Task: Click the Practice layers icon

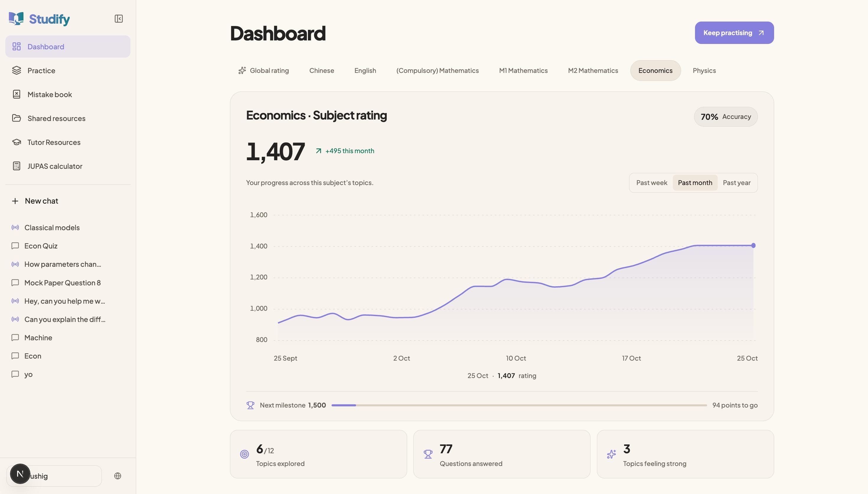Action: 17,70
